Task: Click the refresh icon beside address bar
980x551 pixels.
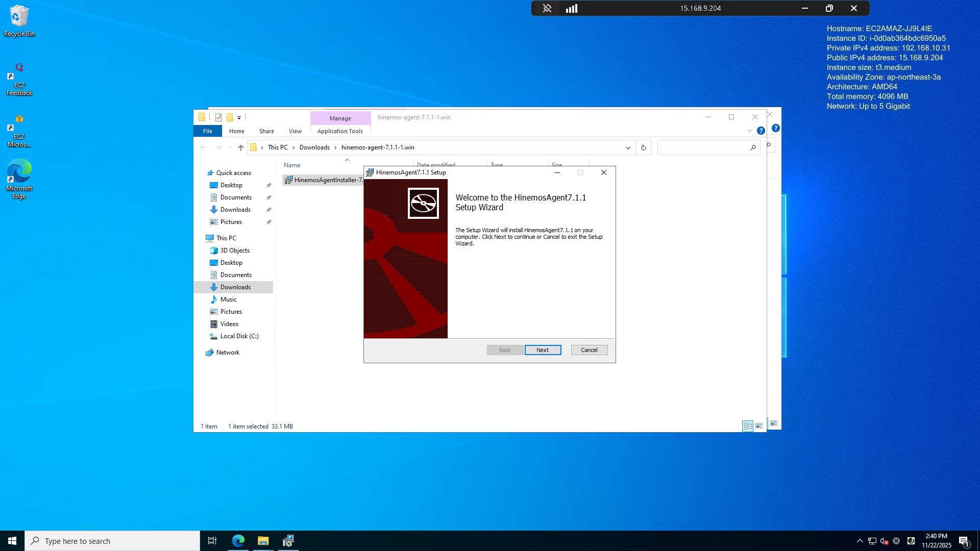Action: [643, 147]
